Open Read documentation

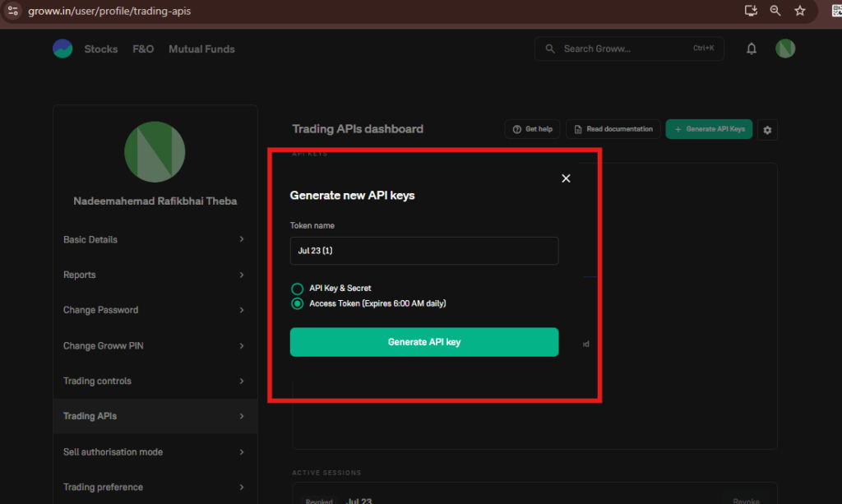pos(613,129)
